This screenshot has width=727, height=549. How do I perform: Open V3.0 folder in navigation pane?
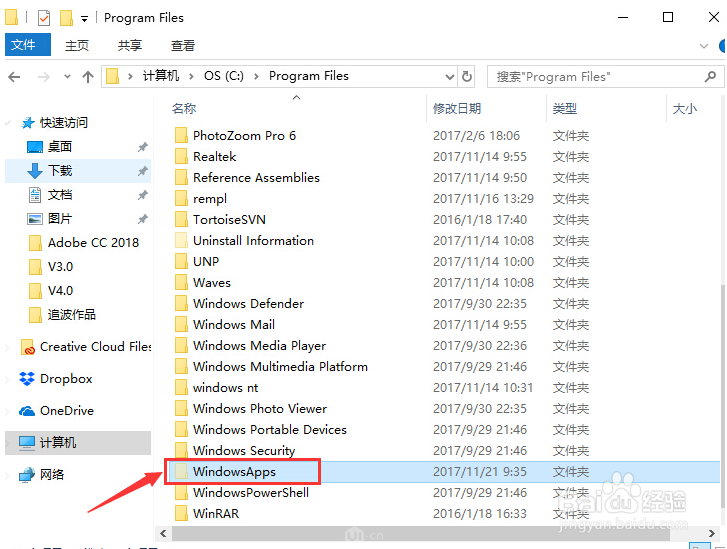60,267
